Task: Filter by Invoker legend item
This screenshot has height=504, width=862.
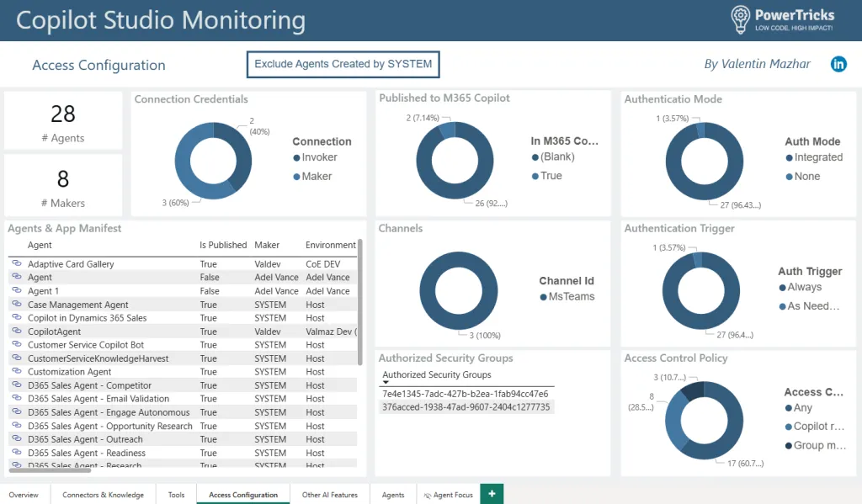Action: click(x=315, y=157)
